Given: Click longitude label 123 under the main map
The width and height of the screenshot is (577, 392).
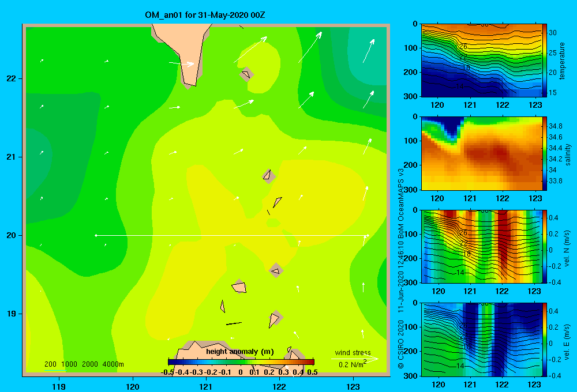Looking at the screenshot, I should 353,386.
